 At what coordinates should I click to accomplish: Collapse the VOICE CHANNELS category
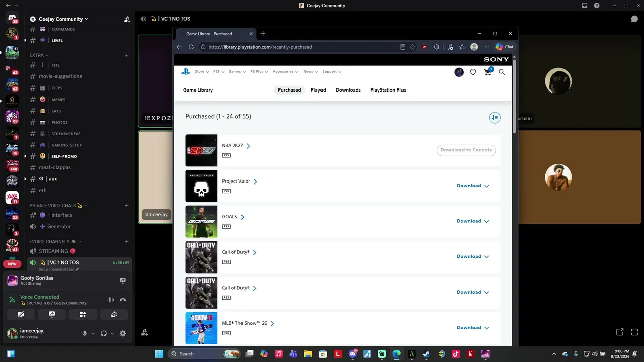pos(54,242)
